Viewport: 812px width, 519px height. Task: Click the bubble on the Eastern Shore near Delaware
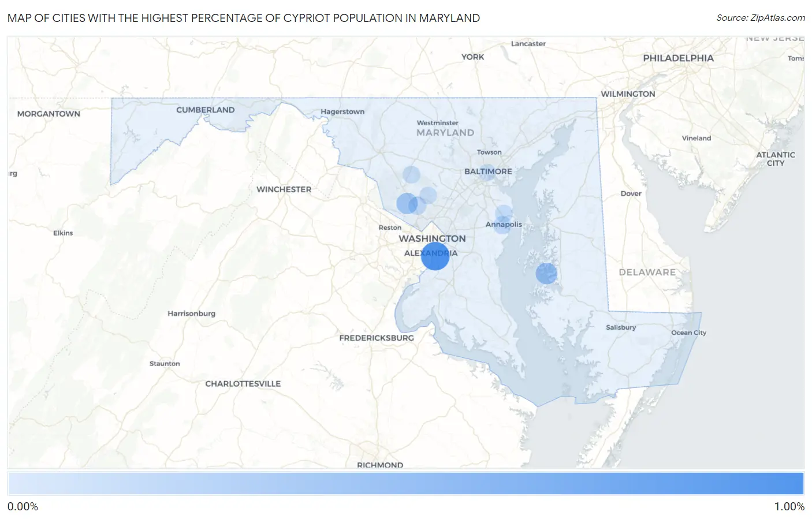coord(546,273)
